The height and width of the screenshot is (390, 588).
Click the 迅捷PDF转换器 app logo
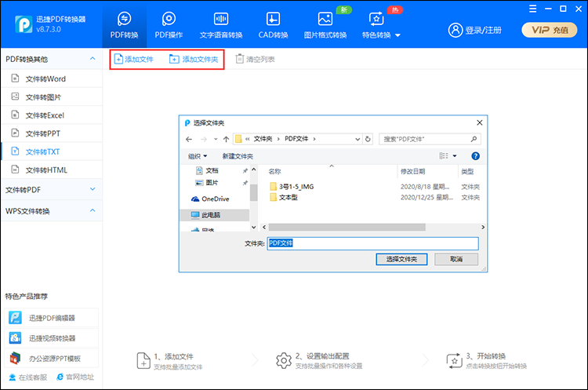pos(24,24)
